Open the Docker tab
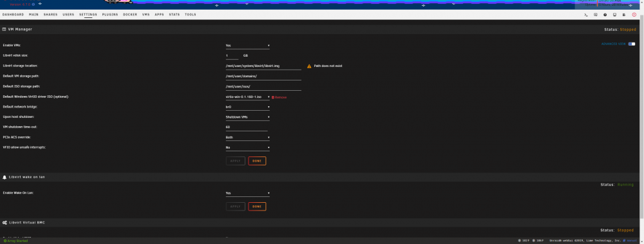The height and width of the screenshot is (244, 644). click(130, 14)
